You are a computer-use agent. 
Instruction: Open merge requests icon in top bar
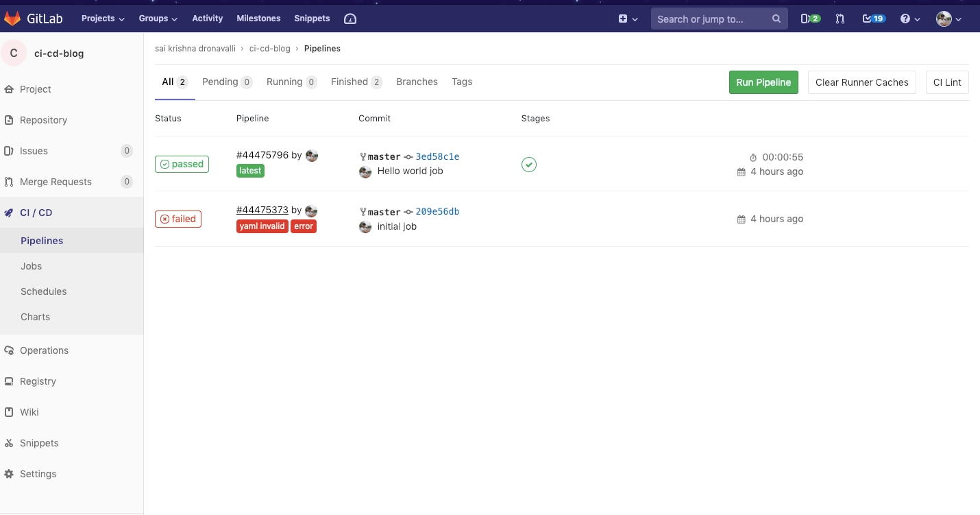click(x=840, y=19)
